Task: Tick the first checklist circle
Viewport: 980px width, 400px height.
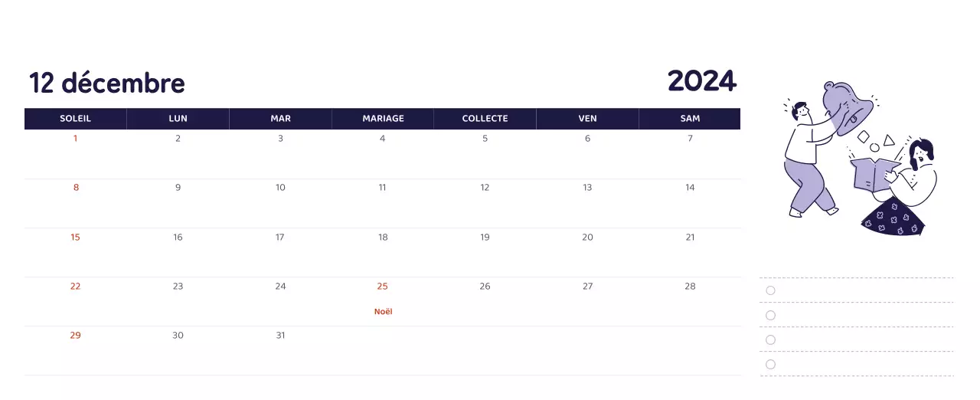Action: coord(770,290)
